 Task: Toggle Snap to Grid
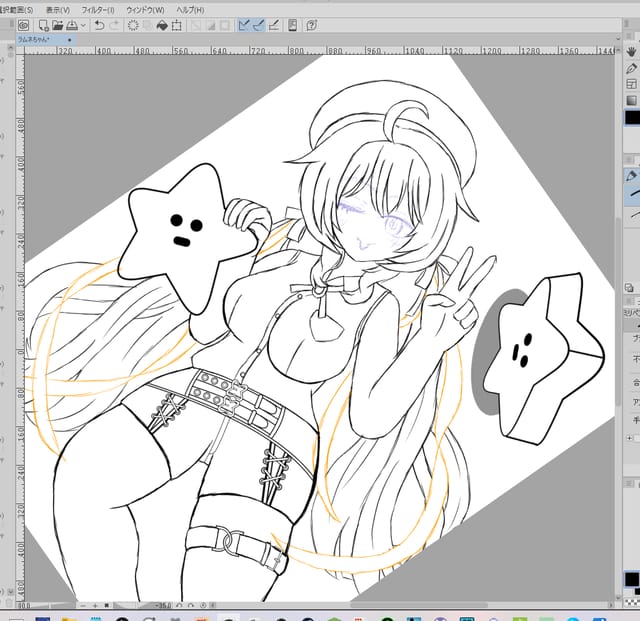point(274,24)
